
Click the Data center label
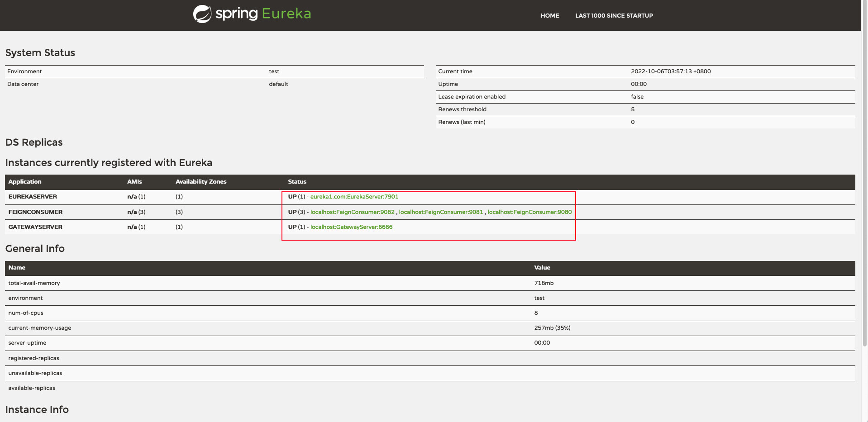pos(23,84)
